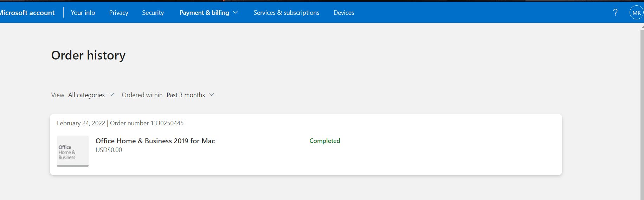Open the Help question mark icon

615,13
